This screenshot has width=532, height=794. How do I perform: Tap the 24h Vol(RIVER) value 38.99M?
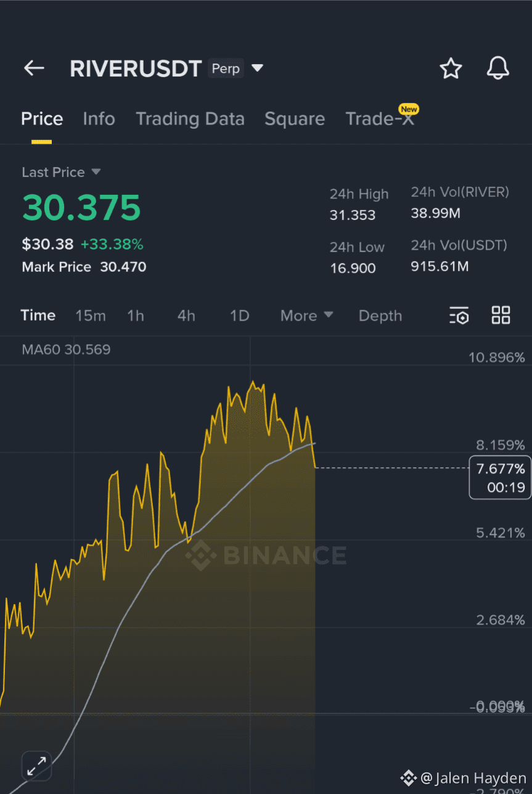click(x=436, y=213)
